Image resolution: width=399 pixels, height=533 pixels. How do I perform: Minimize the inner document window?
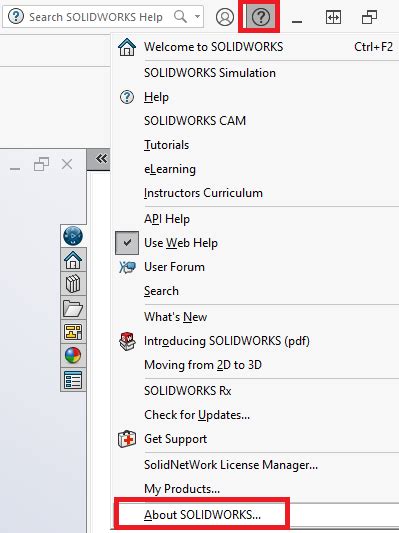tap(15, 168)
